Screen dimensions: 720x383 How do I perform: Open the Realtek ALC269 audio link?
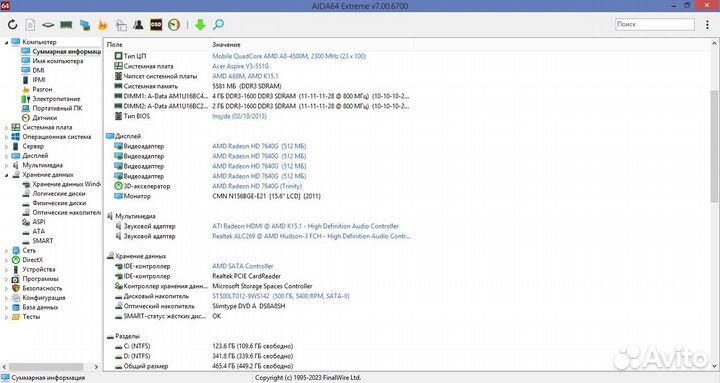pyautogui.click(x=311, y=236)
